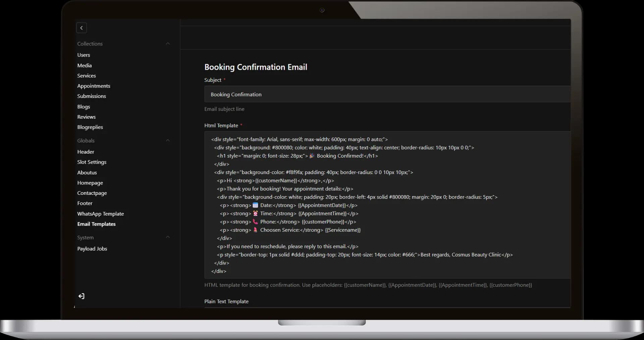This screenshot has height=340, width=644.
Task: Open the Submissions collection
Action: pos(92,96)
